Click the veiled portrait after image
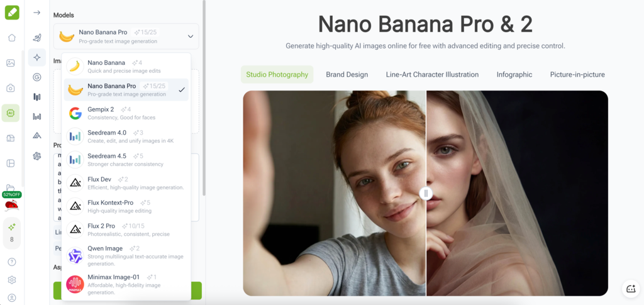The image size is (644, 305). click(x=517, y=193)
